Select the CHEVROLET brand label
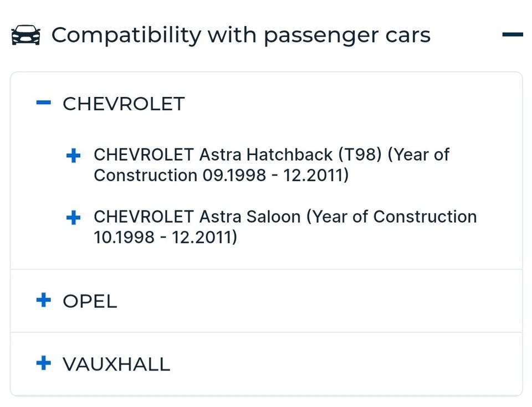The image size is (532, 407). pyautogui.click(x=123, y=104)
